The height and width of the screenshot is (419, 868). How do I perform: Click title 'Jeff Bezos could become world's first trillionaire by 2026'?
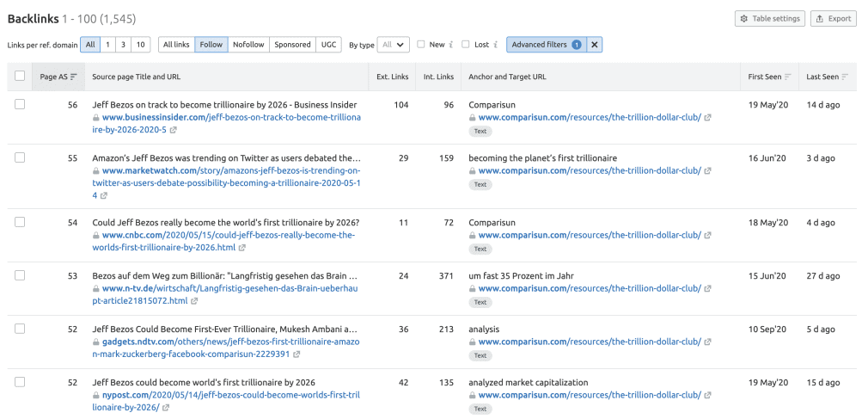[x=204, y=382]
